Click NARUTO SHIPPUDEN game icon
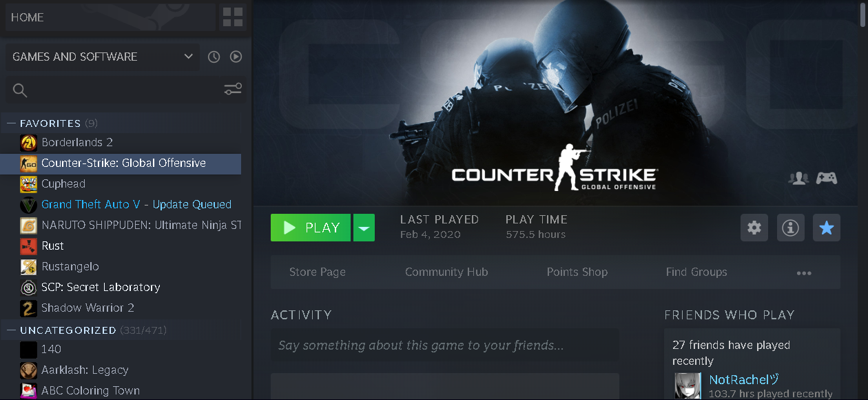The height and width of the screenshot is (400, 868). (x=28, y=226)
